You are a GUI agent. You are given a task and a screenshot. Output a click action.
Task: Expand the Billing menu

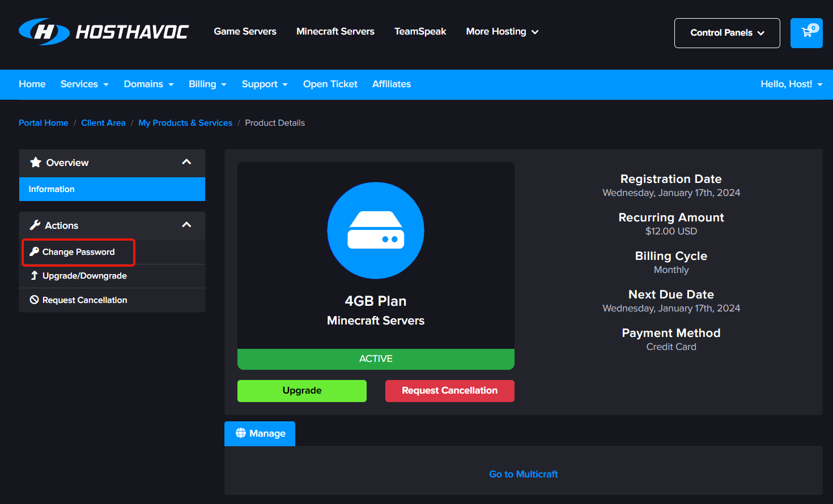click(x=207, y=84)
